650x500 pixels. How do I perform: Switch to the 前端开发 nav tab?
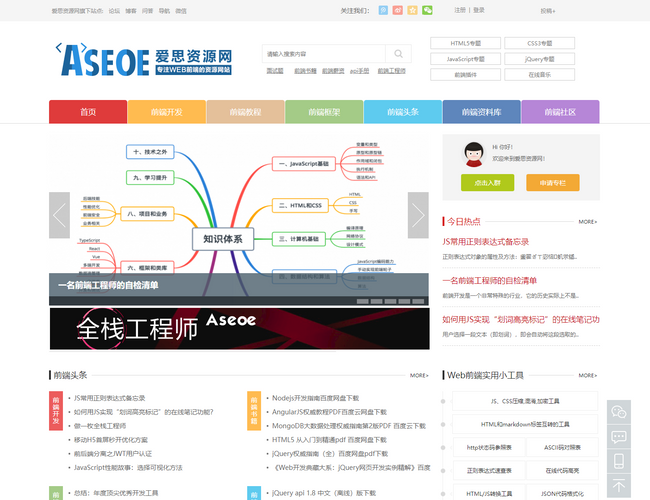click(x=167, y=112)
